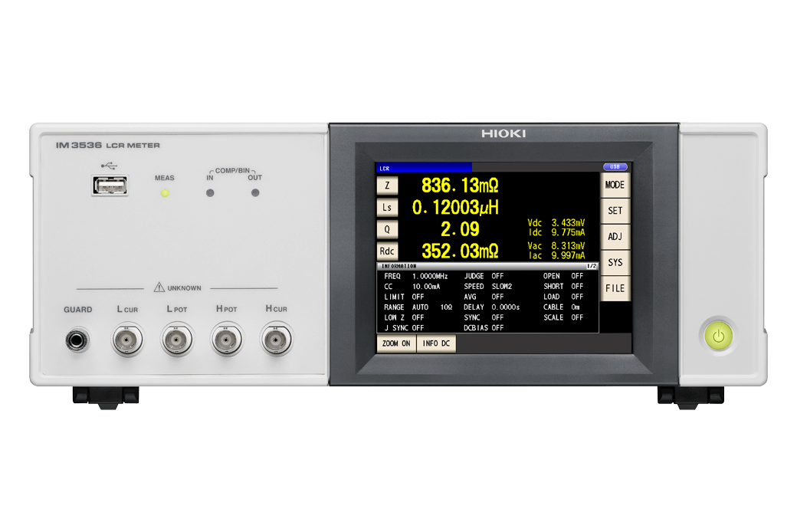The image size is (797, 532).
Task: Select the Ls inductance parameter key
Action: [388, 206]
